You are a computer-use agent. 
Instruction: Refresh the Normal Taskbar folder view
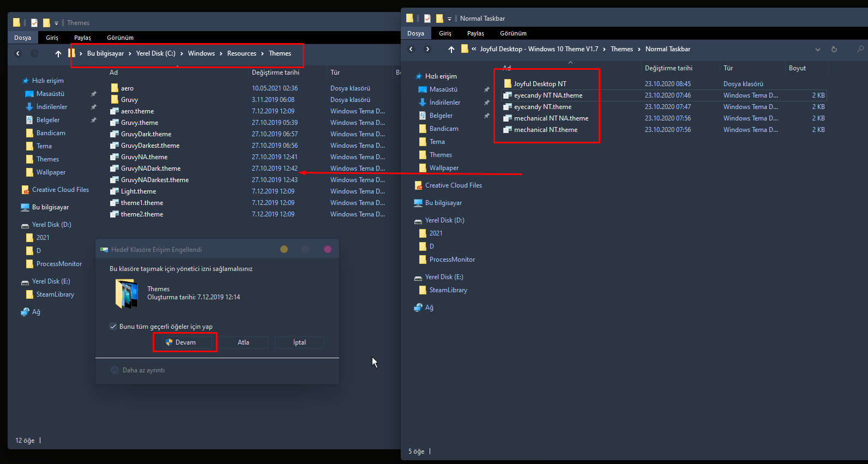834,49
